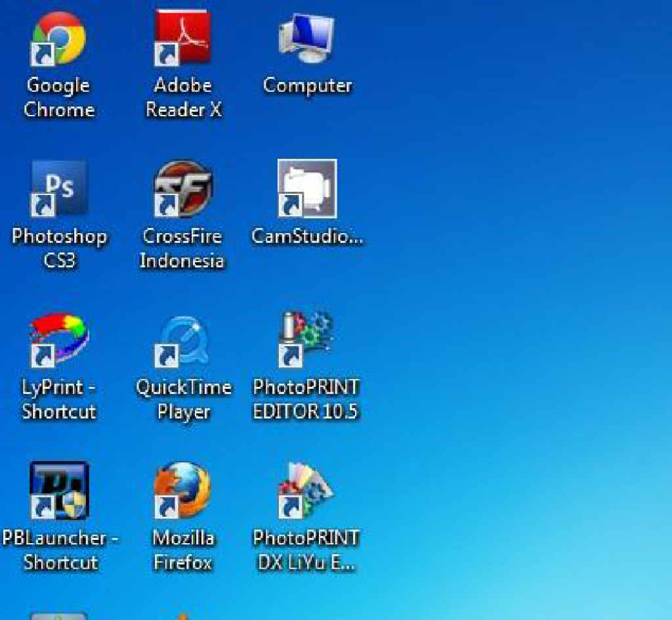This screenshot has height=620, width=672.
Task: Click the CamStudio truncated label
Action: click(x=307, y=238)
